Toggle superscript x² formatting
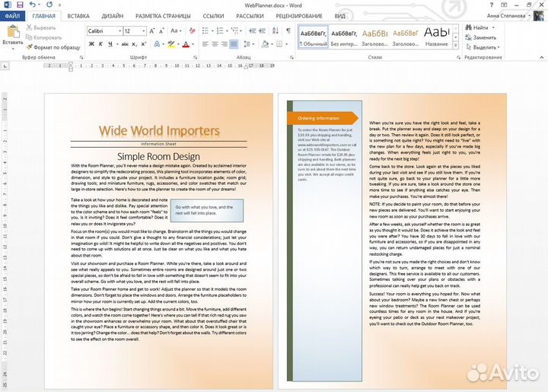548x392 pixels. pyautogui.click(x=144, y=44)
